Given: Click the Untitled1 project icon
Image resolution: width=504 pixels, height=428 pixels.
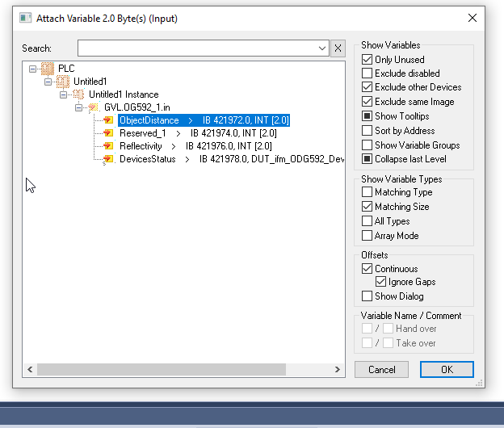Looking at the screenshot, I should coord(63,82).
